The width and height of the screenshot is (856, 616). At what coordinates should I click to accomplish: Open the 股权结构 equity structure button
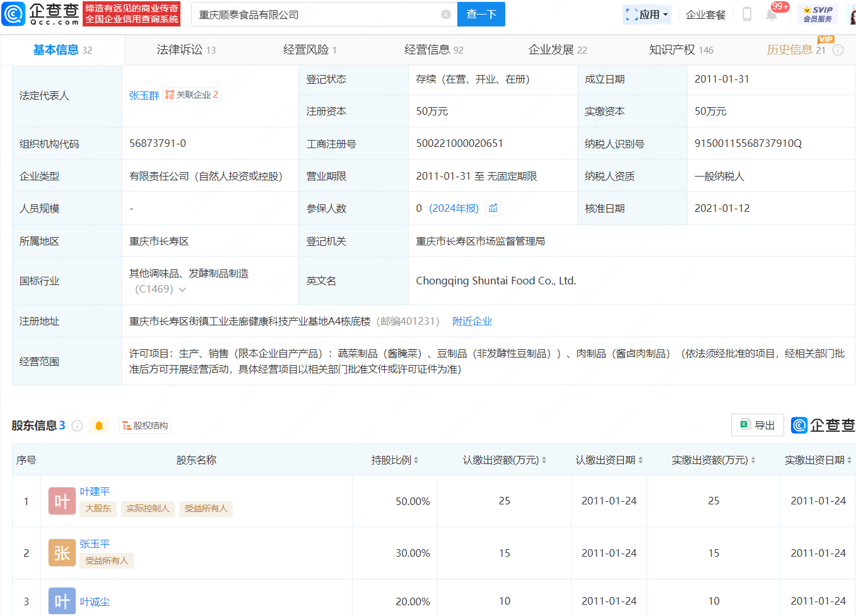coord(145,426)
